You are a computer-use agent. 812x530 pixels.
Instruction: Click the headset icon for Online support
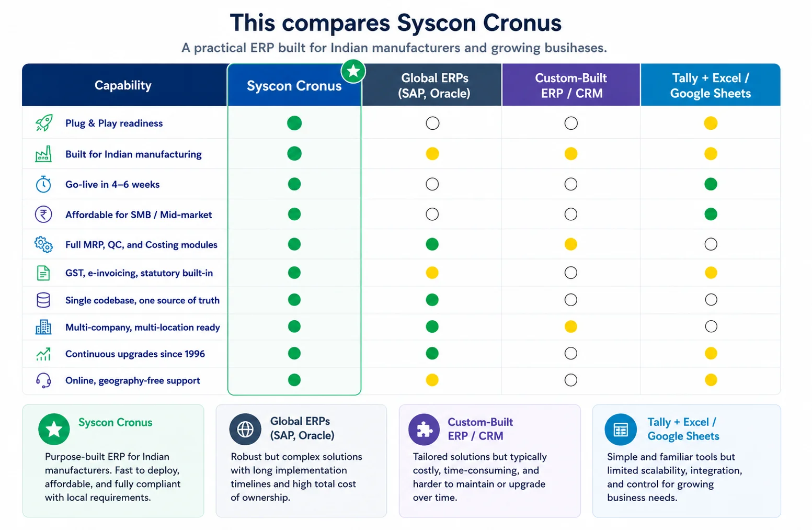43,380
